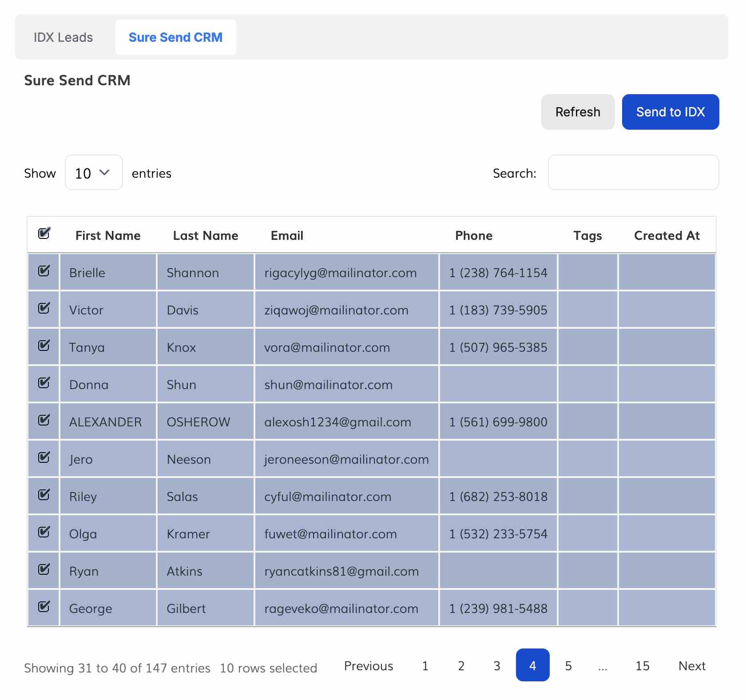Toggle the select-all checkbox in table header
Image resolution: width=746 pixels, height=700 pixels.
pos(44,234)
